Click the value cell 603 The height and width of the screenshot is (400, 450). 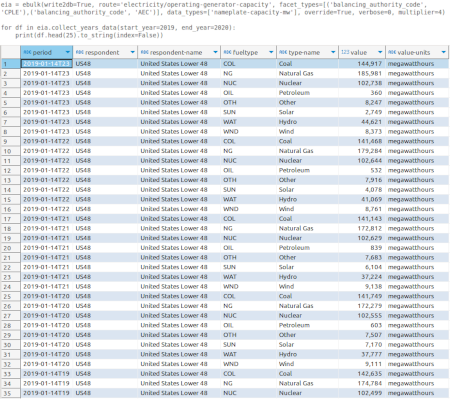pyautogui.click(x=362, y=325)
